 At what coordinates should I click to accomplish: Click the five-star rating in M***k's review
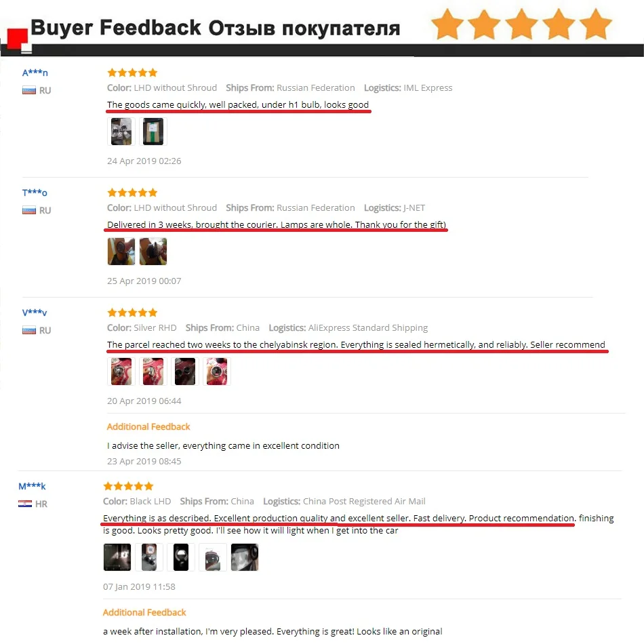tap(128, 486)
